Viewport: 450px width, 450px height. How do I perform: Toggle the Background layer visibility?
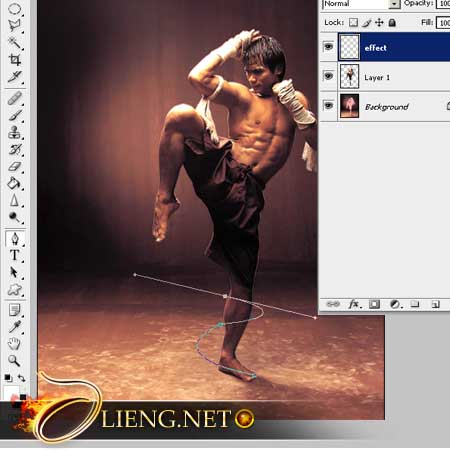point(328,106)
